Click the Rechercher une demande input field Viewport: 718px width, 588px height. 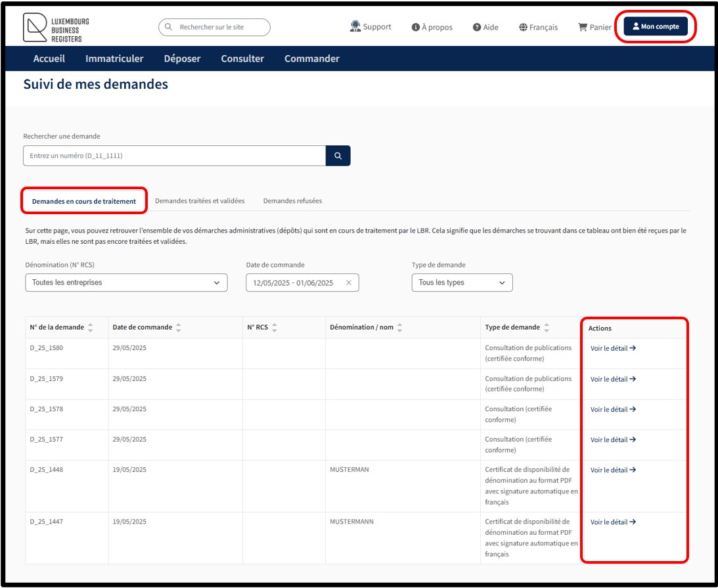coord(174,156)
